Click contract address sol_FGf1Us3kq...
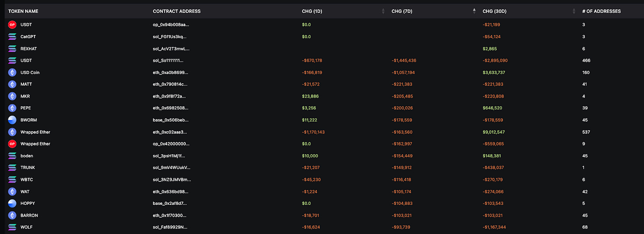 (170, 37)
